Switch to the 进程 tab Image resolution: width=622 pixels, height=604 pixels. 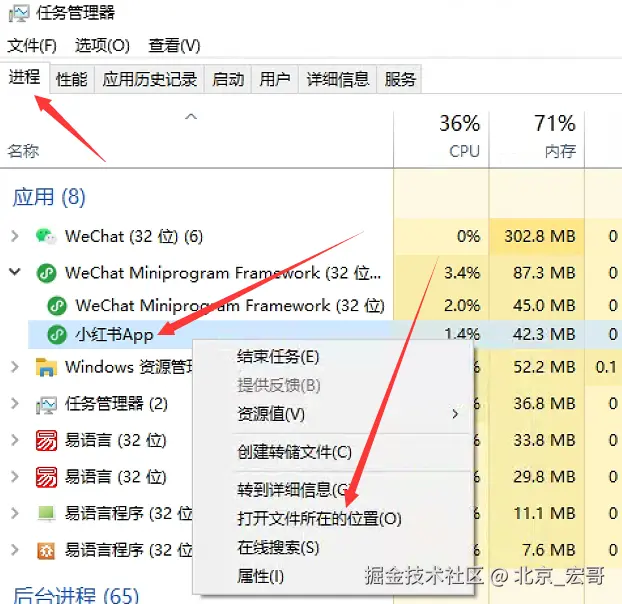(25, 77)
